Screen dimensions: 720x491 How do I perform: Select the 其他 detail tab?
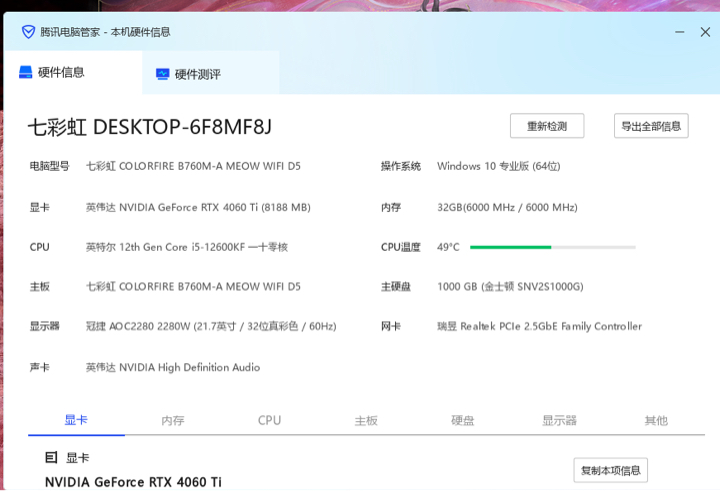click(x=656, y=420)
